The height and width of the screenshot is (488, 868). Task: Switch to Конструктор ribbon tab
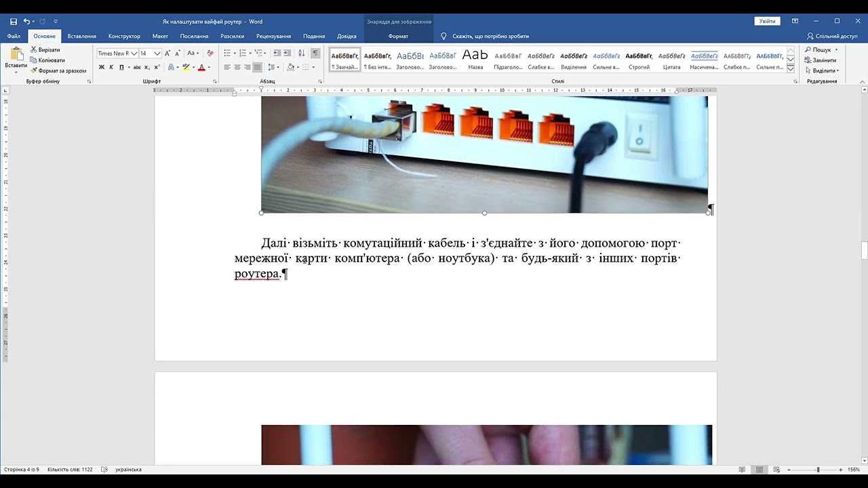click(124, 36)
